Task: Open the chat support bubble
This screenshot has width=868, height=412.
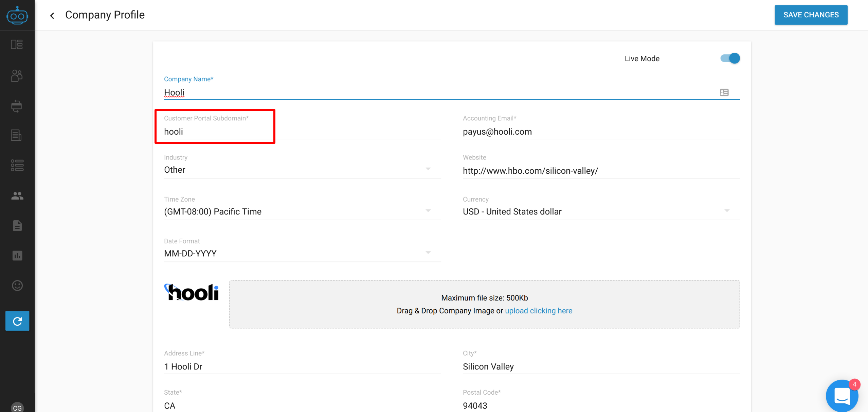Action: tap(842, 396)
